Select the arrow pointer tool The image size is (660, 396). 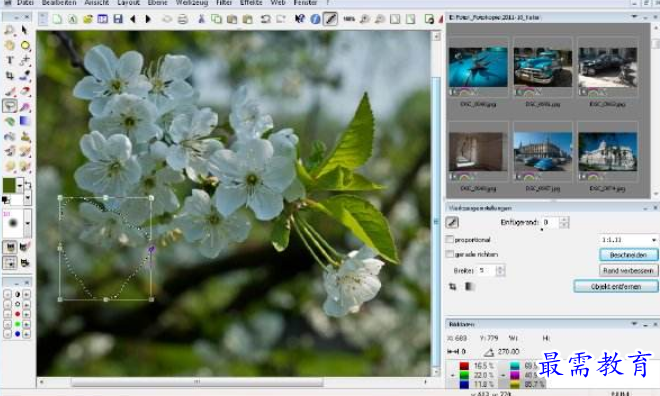click(24, 30)
